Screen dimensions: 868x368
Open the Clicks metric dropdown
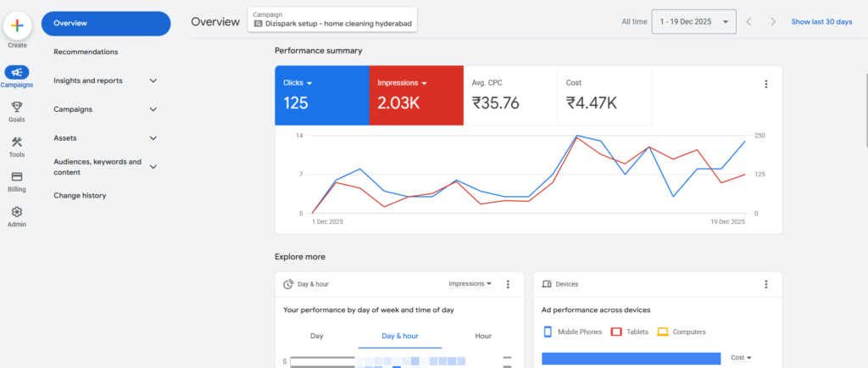click(x=298, y=83)
